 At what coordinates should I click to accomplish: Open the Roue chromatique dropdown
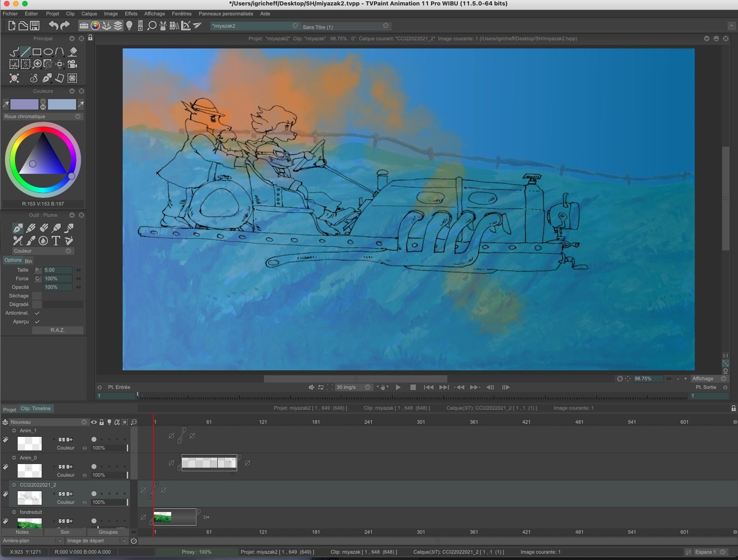43,116
